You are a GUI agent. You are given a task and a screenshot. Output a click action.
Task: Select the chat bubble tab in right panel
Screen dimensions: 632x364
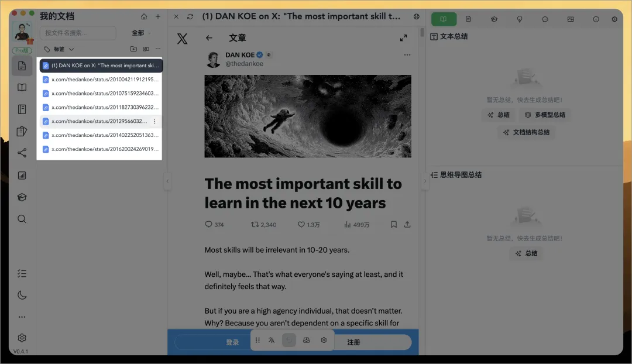coord(545,19)
